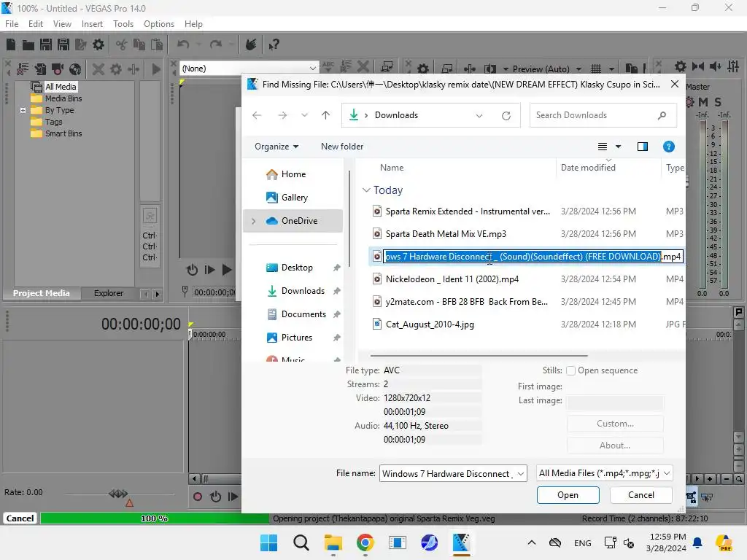Click the Paste icon in toolbar
The image size is (747, 560).
click(156, 44)
